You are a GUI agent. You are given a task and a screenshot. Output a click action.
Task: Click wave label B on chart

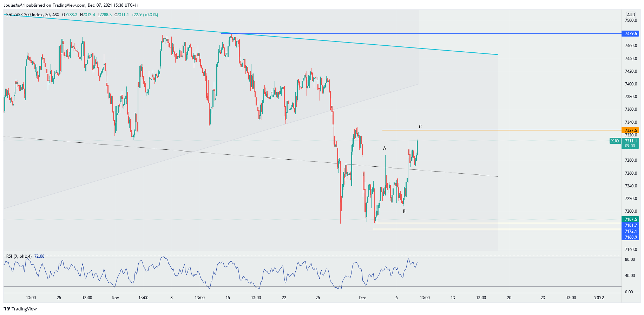[404, 212]
